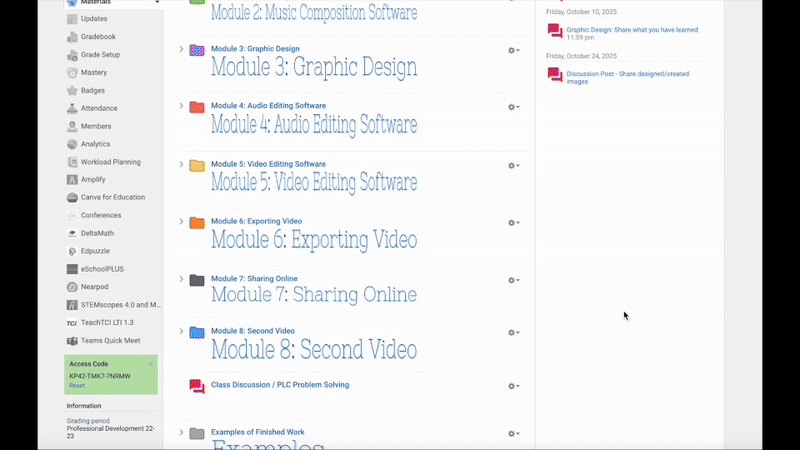Dismiss the Access Code box
Image resolution: width=800 pixels, height=450 pixels.
point(151,364)
